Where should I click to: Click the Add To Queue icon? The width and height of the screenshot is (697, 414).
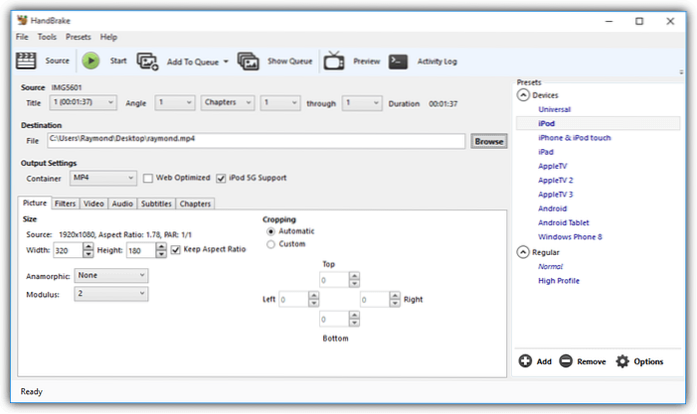coord(148,61)
